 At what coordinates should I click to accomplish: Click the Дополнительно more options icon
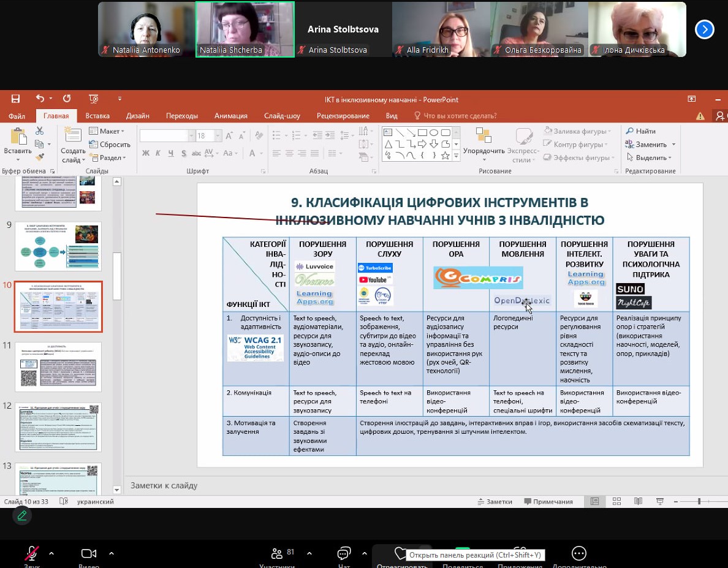579,553
